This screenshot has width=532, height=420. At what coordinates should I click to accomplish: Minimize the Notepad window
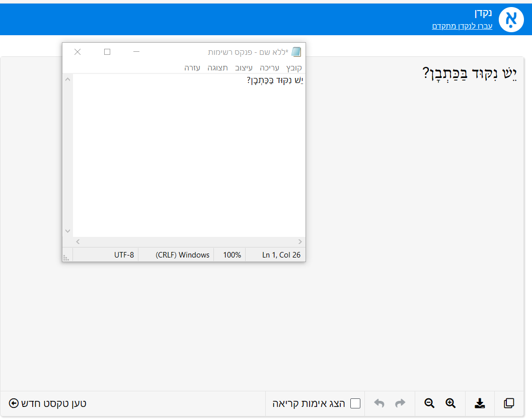pyautogui.click(x=136, y=51)
